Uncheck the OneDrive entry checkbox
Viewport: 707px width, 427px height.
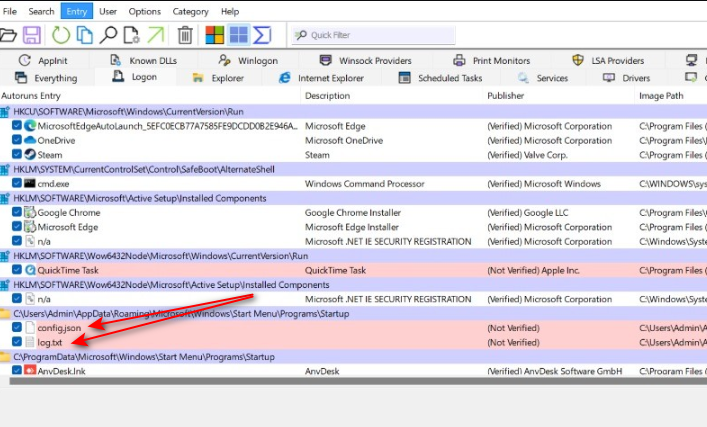(17, 140)
